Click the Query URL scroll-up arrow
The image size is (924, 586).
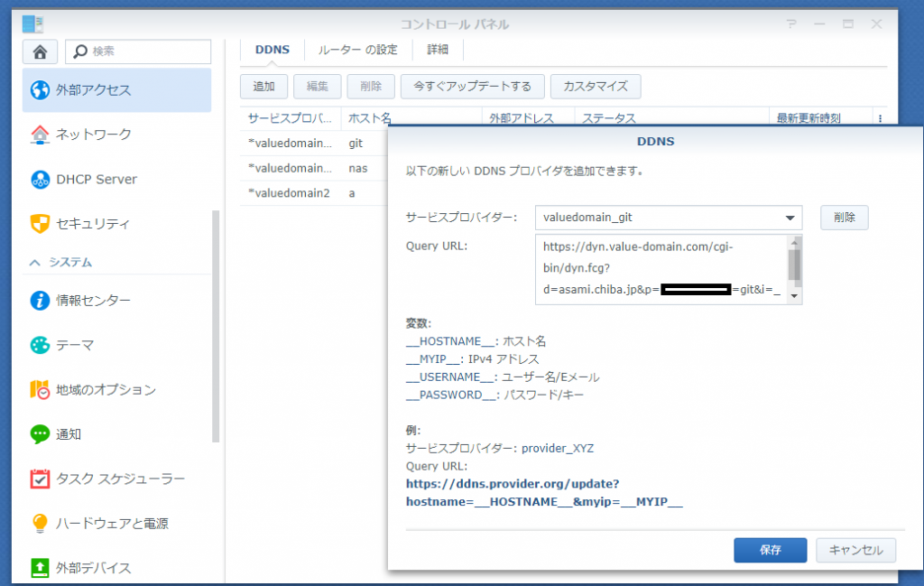[794, 242]
